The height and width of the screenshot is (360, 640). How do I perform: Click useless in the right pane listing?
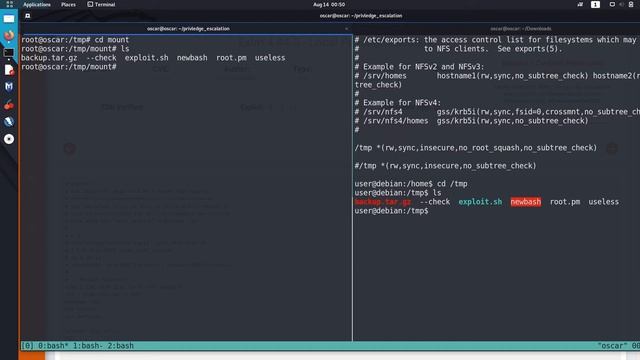coord(604,202)
